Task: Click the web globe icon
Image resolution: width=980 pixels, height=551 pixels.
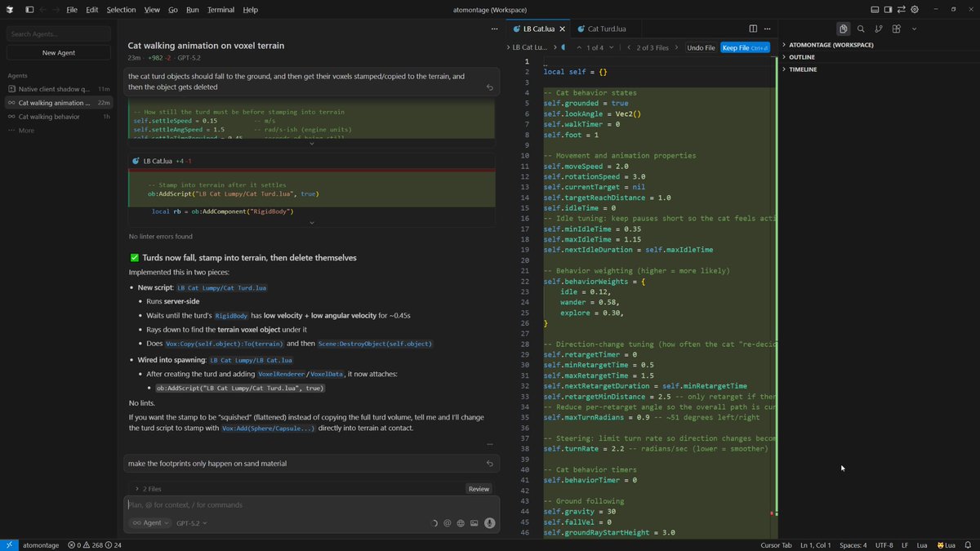Action: point(461,523)
